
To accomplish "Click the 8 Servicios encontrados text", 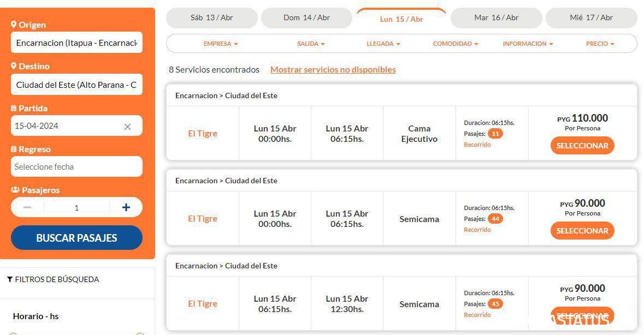I will 214,70.
